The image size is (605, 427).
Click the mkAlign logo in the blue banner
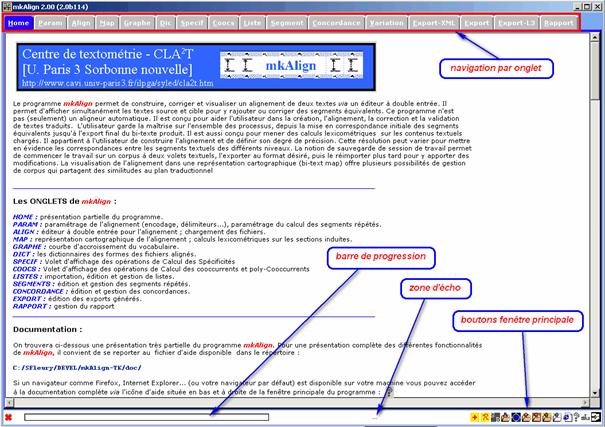click(x=291, y=66)
